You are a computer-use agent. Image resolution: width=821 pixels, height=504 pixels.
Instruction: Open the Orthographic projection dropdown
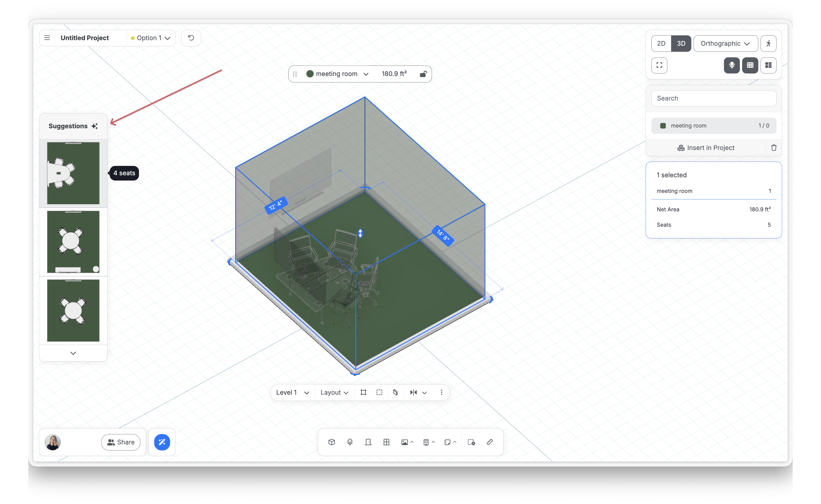click(x=726, y=44)
